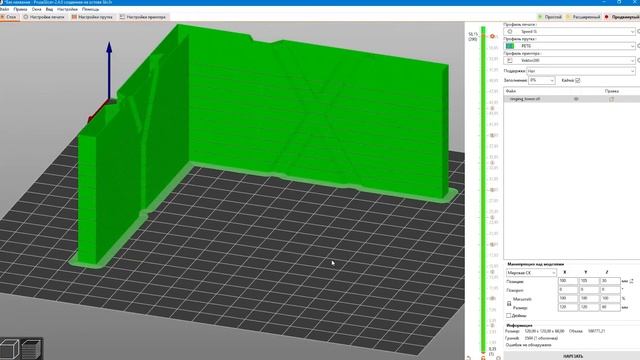Open the Заполнение infill percentage dropdown

542,80
